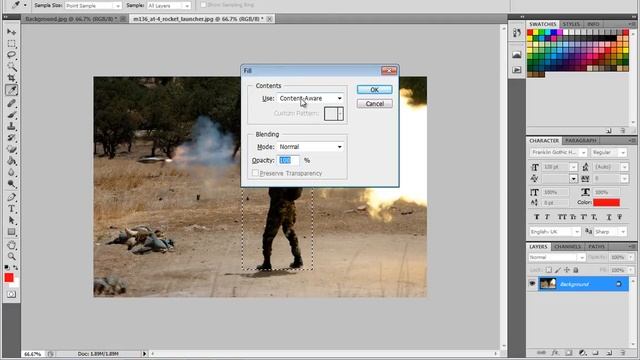Open the blending Mode dropdown showing Normal

tap(310, 147)
